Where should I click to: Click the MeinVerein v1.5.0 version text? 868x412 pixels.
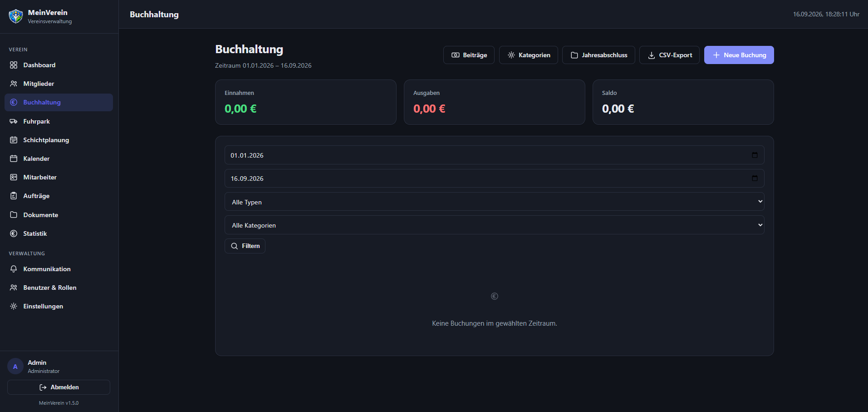tap(59, 403)
